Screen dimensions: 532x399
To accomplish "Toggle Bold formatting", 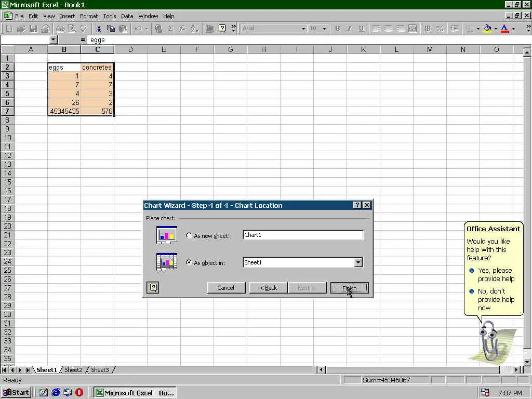I will [337, 29].
